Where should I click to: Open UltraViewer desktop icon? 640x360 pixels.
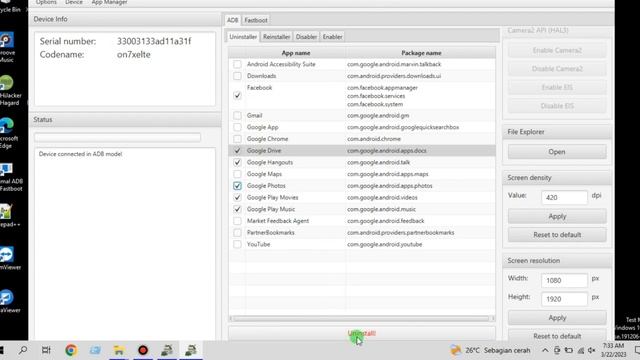(x=9, y=301)
